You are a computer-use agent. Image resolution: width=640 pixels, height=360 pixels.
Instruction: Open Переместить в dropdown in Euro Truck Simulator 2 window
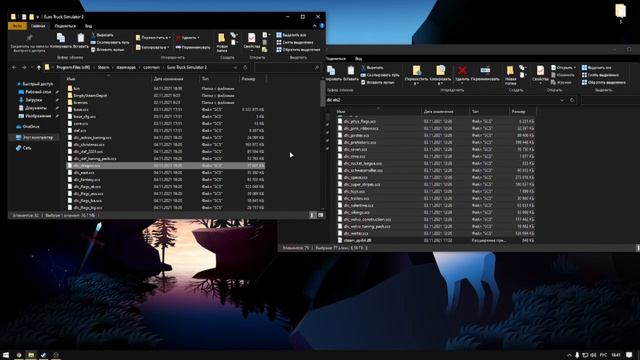point(153,38)
